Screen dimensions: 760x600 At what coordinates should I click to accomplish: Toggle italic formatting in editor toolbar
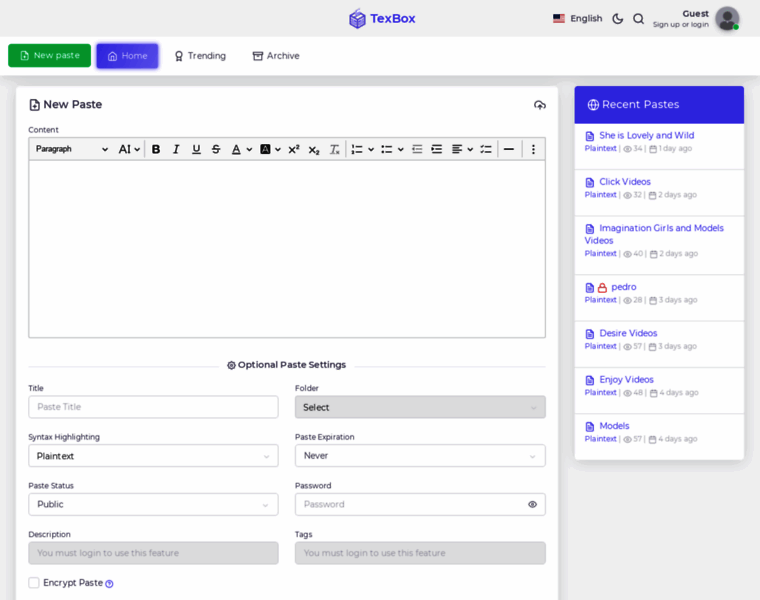point(176,149)
